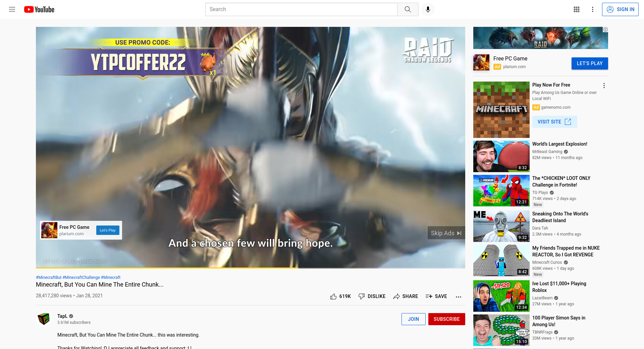Open MrBeast Gaming channel name

coord(547,152)
